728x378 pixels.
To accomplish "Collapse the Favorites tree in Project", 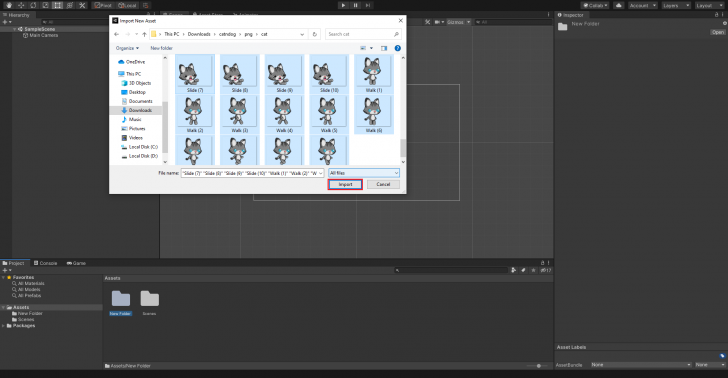I will click(x=4, y=277).
